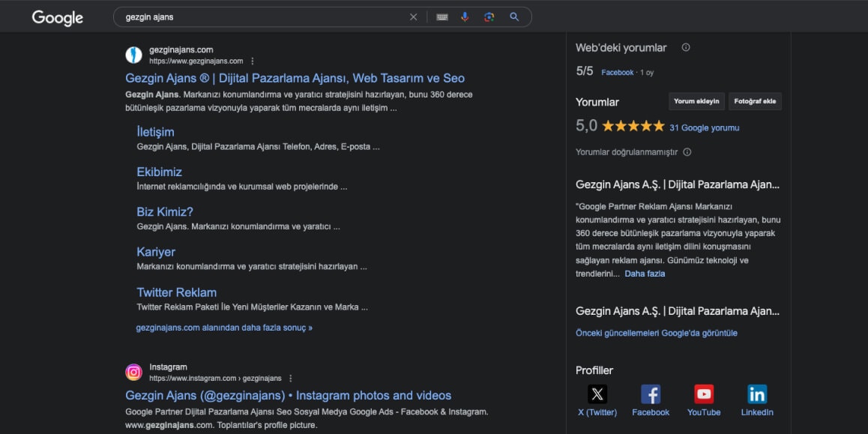Open options menu for Instagram result
868x434 pixels.
[291, 378]
